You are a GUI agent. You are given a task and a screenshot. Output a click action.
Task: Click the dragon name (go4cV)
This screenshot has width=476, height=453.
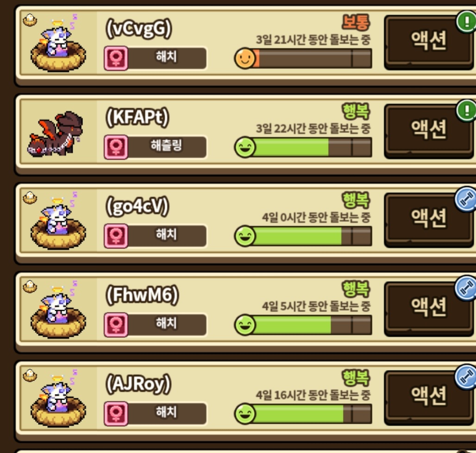tap(137, 206)
